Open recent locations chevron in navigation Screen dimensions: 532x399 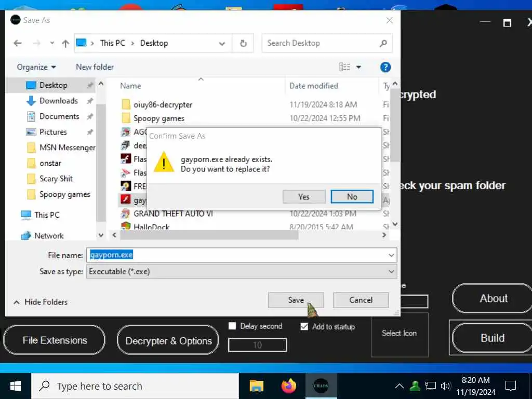click(52, 43)
